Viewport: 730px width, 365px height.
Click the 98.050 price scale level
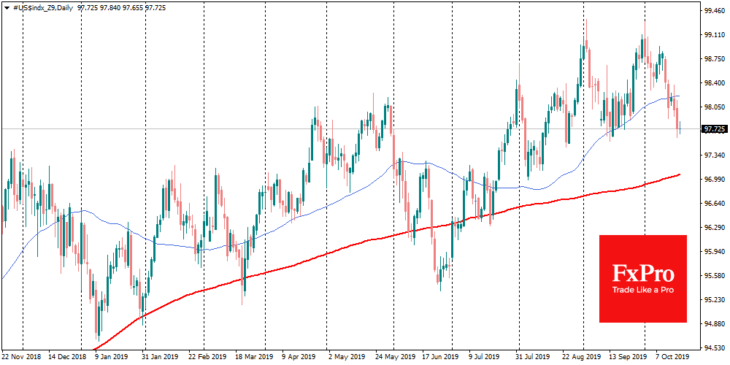715,107
